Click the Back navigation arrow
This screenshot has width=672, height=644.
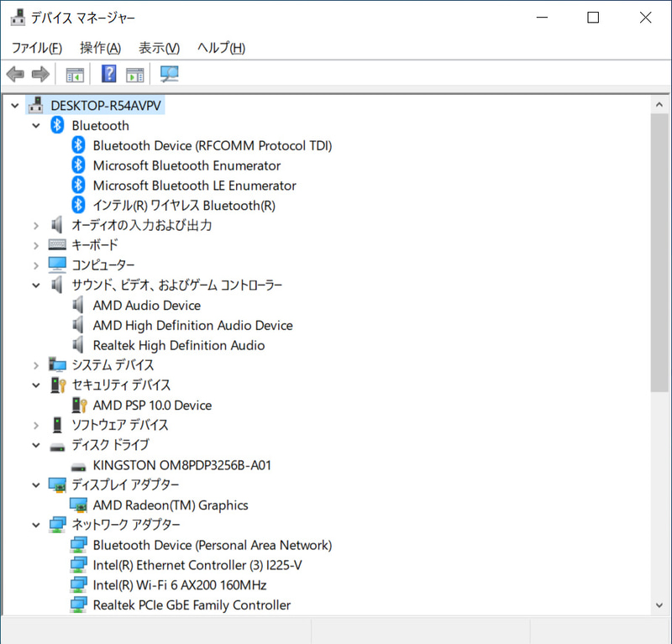click(14, 74)
